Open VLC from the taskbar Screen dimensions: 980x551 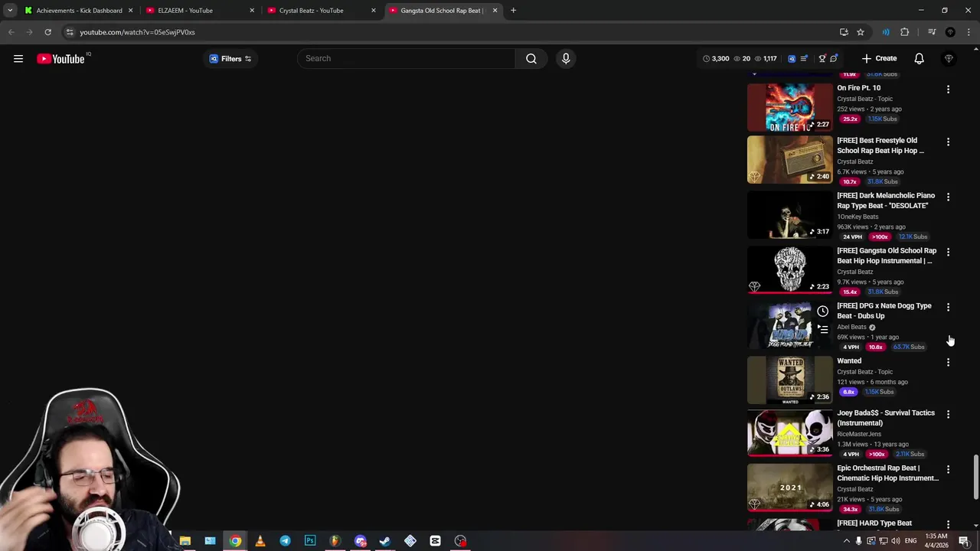coord(260,541)
